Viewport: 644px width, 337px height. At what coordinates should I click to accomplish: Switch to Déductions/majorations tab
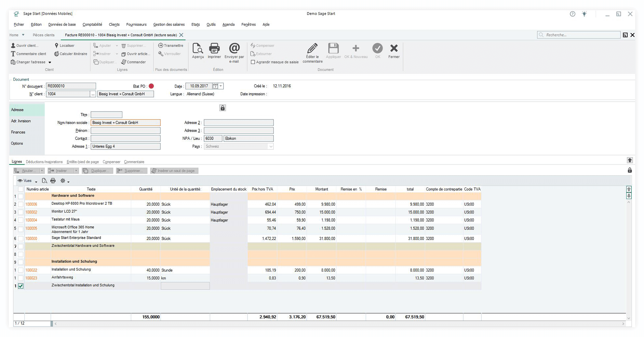[x=44, y=162]
